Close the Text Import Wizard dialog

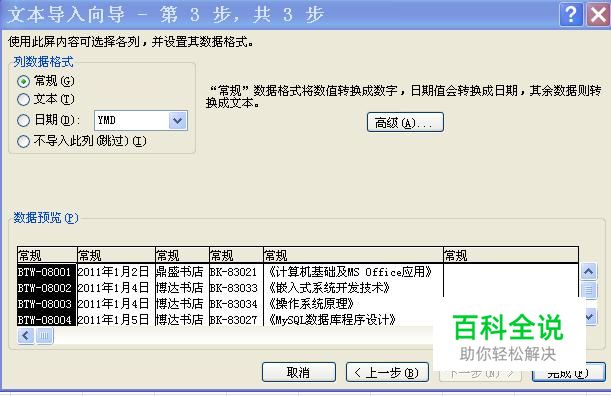[x=598, y=15]
